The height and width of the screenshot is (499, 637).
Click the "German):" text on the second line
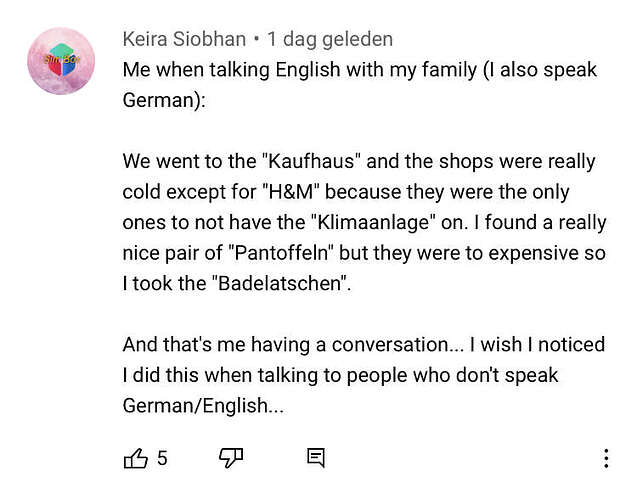click(163, 100)
